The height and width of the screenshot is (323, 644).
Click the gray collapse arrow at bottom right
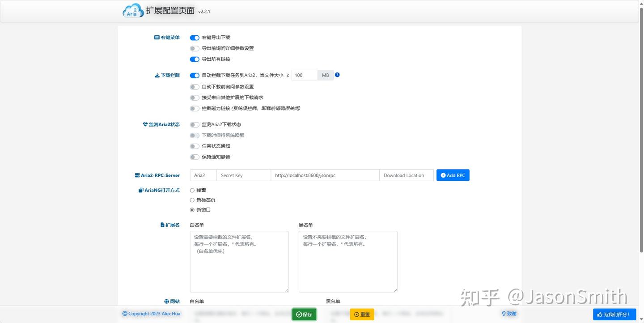pyautogui.click(x=641, y=319)
